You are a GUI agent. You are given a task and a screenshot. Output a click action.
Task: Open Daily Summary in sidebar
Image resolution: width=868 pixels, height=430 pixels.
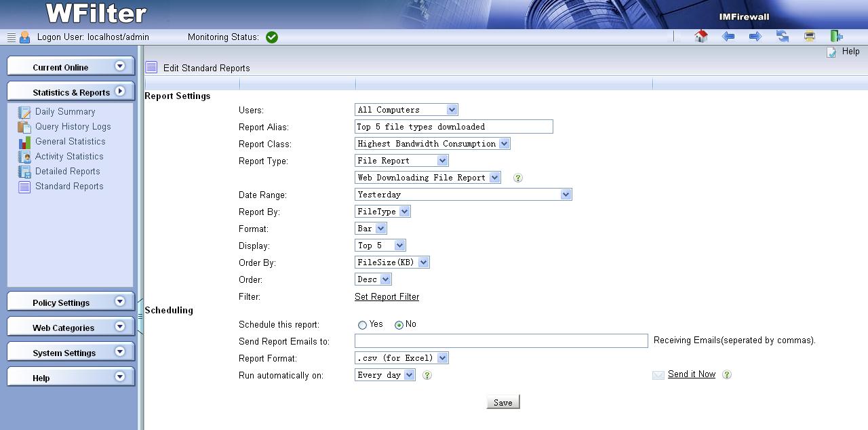click(65, 112)
